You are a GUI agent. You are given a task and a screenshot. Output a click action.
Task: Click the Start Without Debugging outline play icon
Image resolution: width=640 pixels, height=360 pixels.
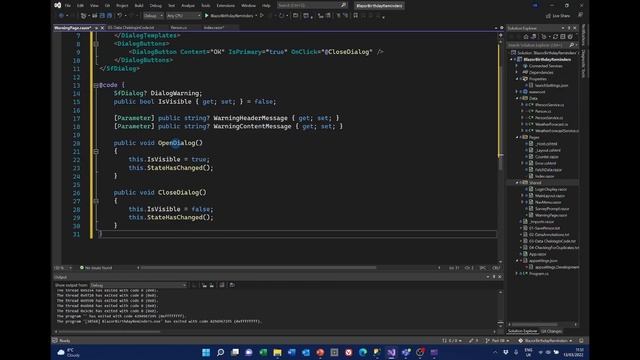[262, 16]
